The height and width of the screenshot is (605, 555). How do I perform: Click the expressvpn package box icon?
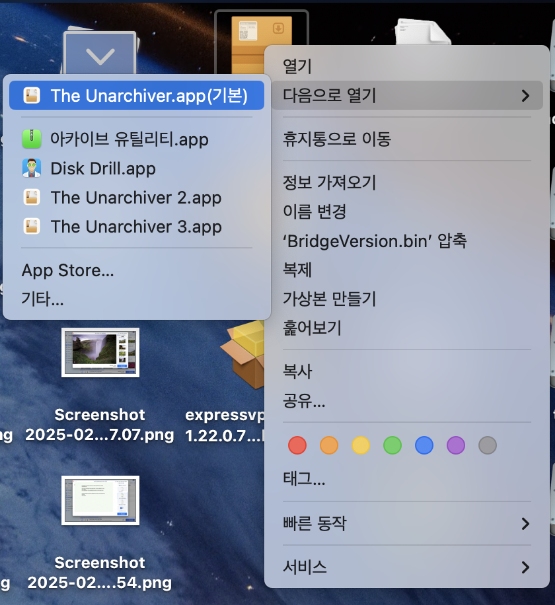[x=242, y=355]
